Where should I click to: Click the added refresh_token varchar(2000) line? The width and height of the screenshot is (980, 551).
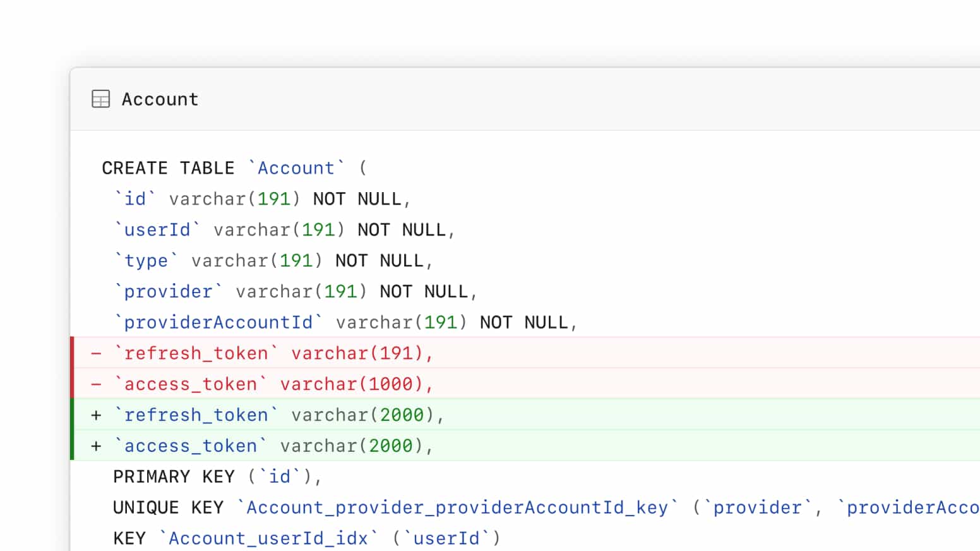(x=525, y=415)
